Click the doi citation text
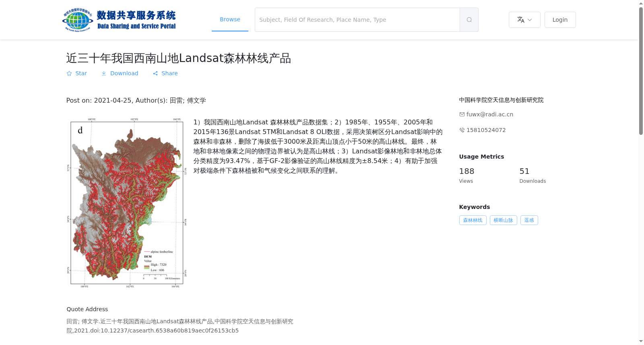 pos(180,326)
